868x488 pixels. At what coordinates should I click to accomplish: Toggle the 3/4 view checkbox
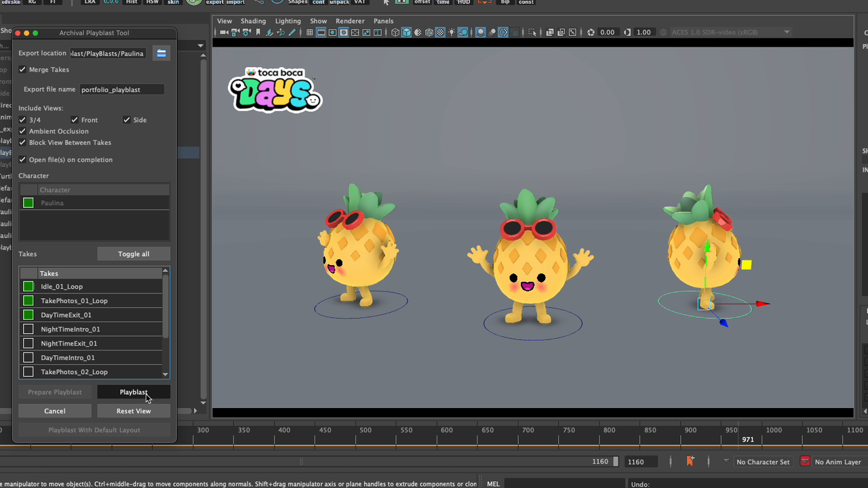pyautogui.click(x=22, y=120)
